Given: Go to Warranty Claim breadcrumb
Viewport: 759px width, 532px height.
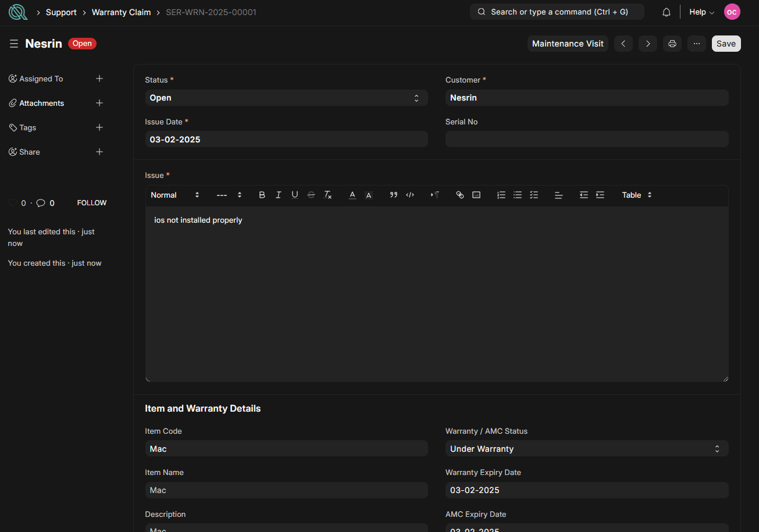Looking at the screenshot, I should [121, 12].
